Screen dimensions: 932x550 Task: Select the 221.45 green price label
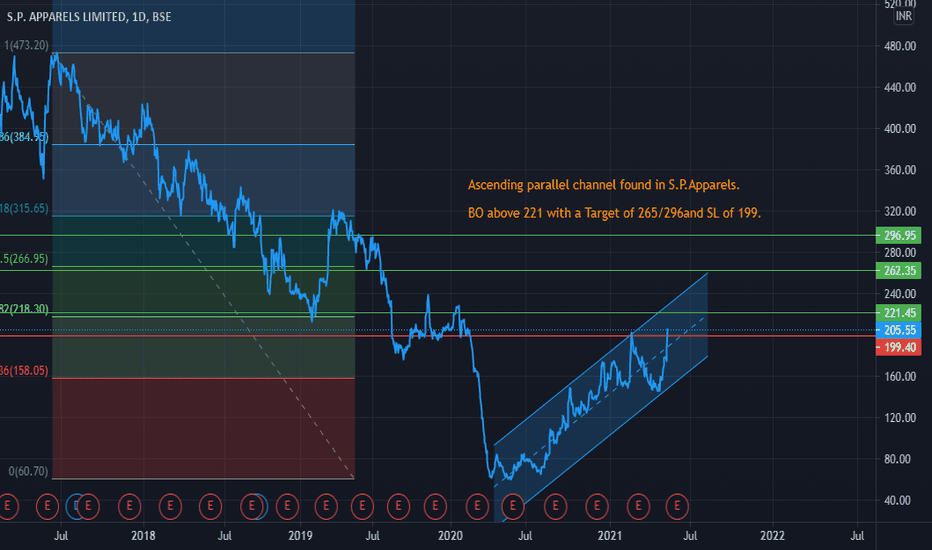[899, 313]
